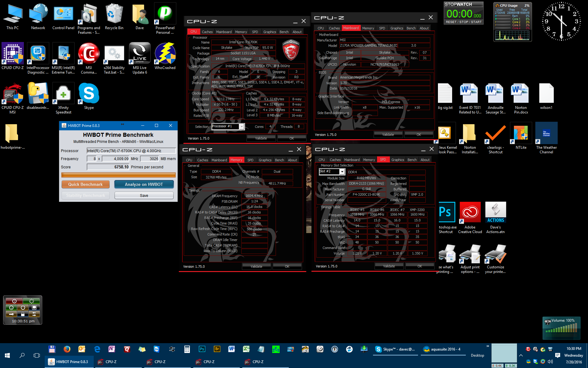Click the volume level meter gadget
588x368 pixels.
pos(561,329)
